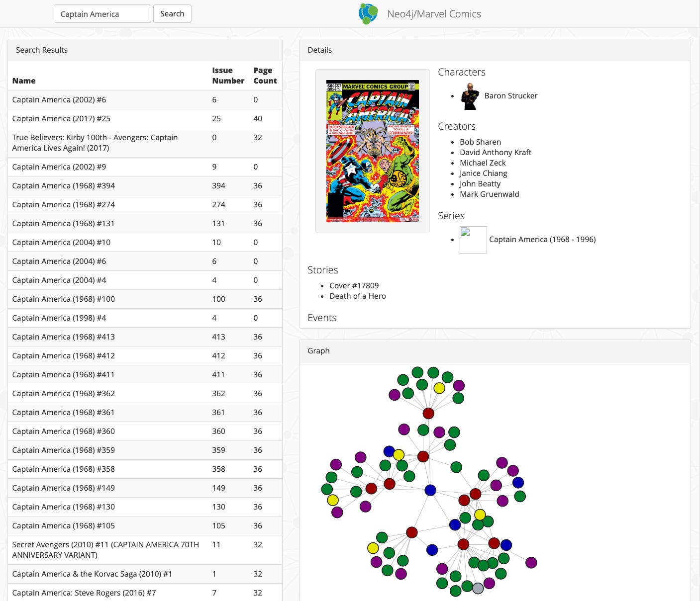Click the Events section heading
Image resolution: width=700 pixels, height=601 pixels.
[322, 318]
